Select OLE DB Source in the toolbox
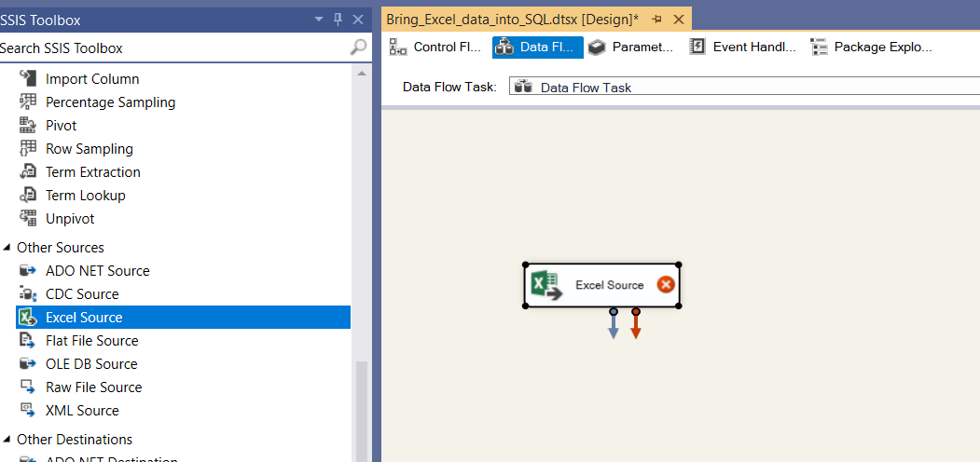980x462 pixels. (x=91, y=364)
